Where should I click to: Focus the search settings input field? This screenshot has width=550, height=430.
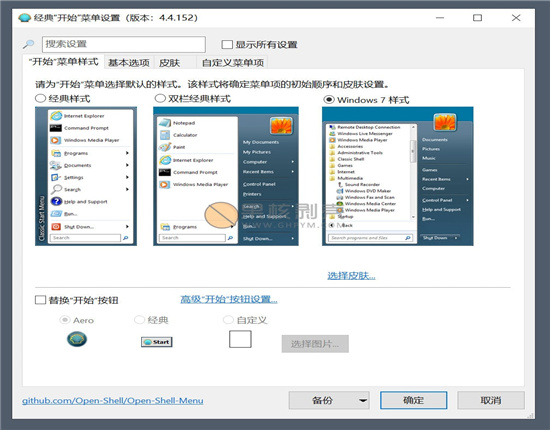pyautogui.click(x=124, y=44)
